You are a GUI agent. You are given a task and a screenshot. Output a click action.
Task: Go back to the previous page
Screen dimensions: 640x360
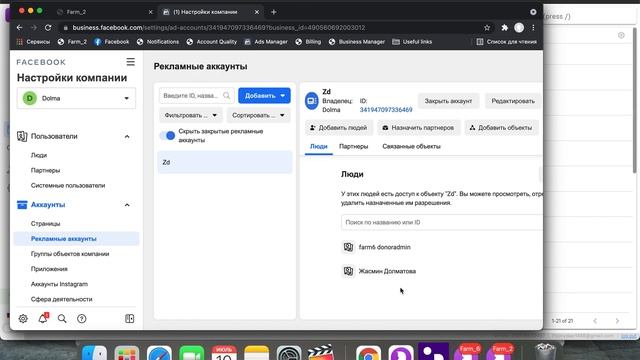[20, 28]
